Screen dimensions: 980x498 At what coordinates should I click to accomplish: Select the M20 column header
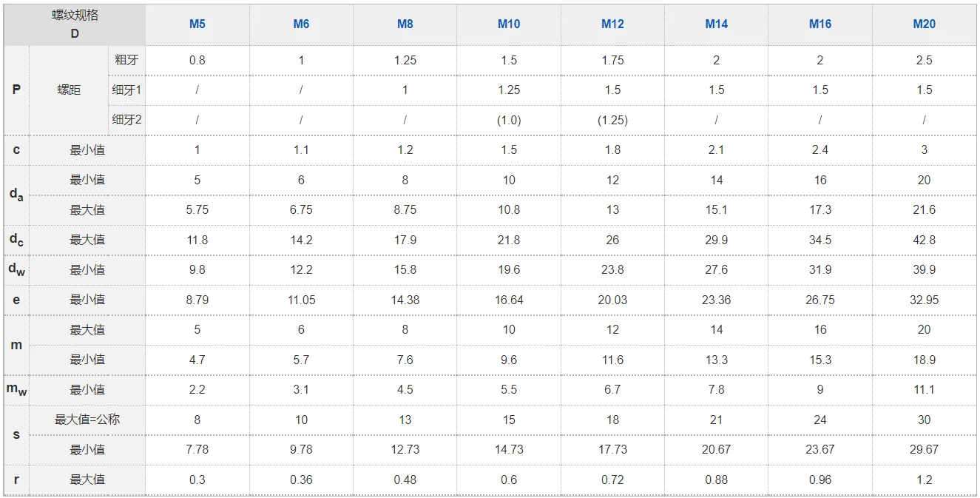[x=924, y=24]
